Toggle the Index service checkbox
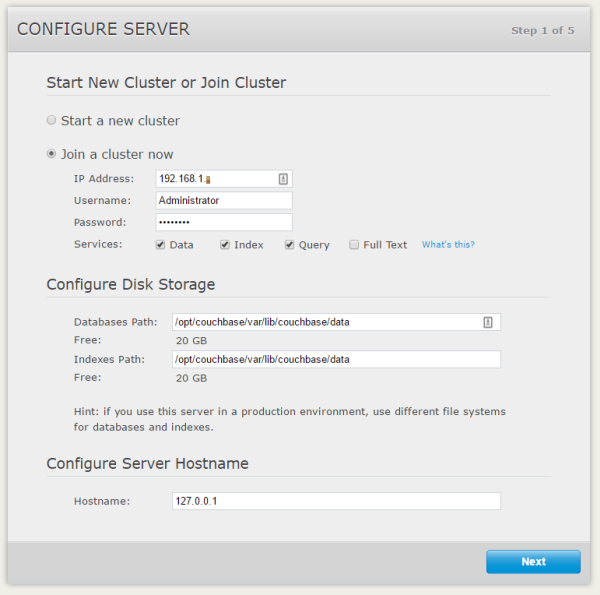The width and height of the screenshot is (600, 595). [225, 244]
